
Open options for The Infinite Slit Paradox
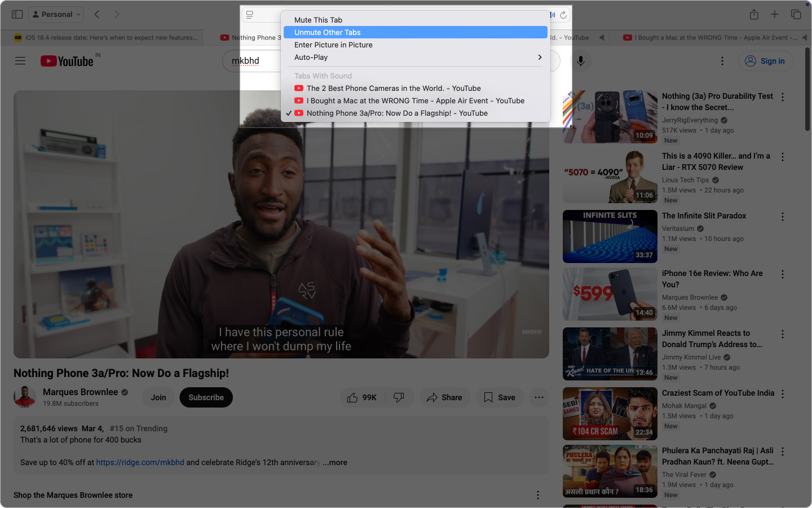pos(783,217)
